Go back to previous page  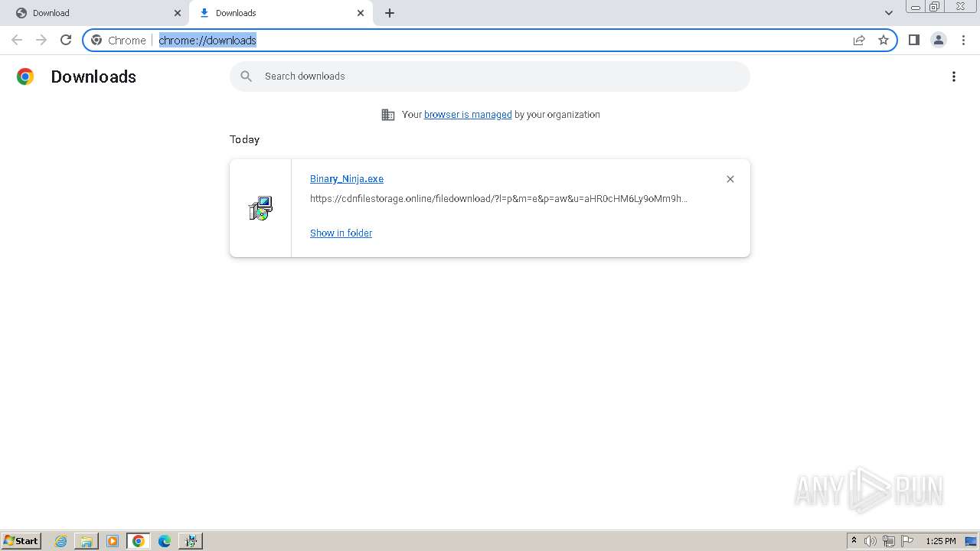pyautogui.click(x=17, y=40)
